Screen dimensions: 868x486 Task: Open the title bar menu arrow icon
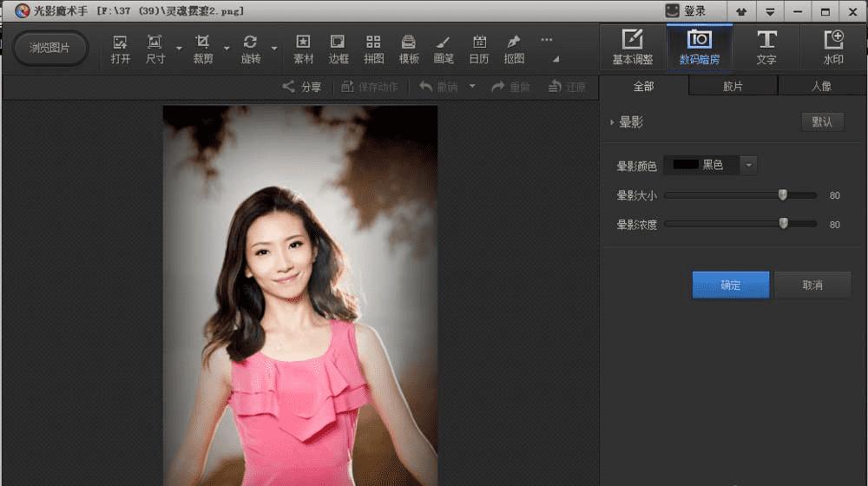tap(769, 11)
